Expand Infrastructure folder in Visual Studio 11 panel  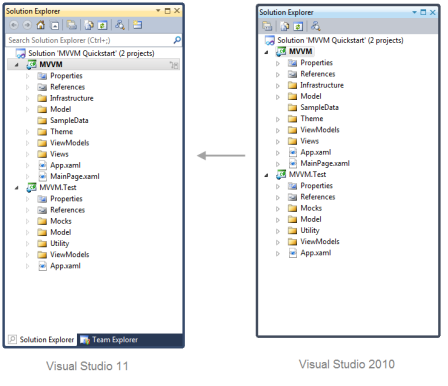27,98
